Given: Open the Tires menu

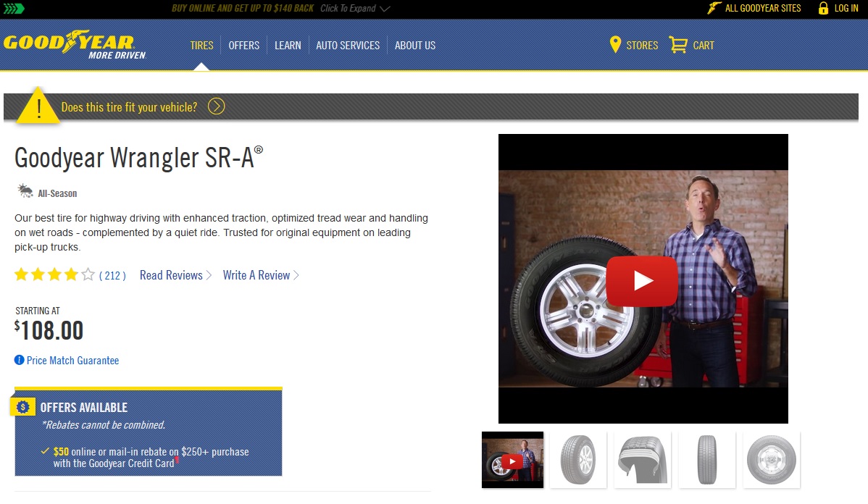Looking at the screenshot, I should coord(201,46).
